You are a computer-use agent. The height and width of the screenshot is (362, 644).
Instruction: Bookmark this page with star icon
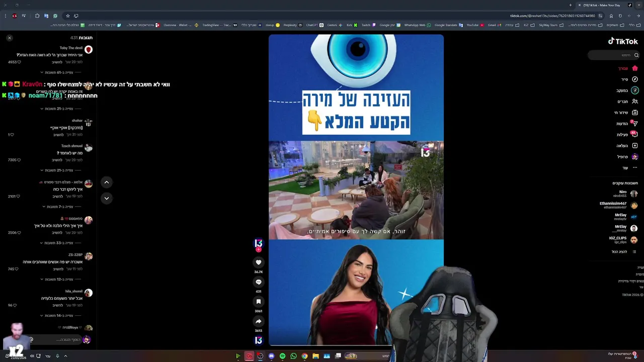[68, 16]
